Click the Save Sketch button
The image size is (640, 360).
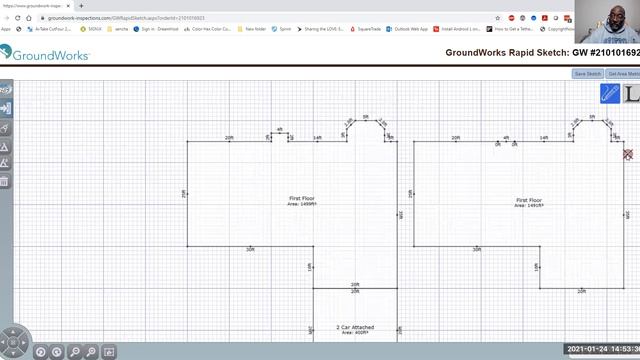pos(587,74)
